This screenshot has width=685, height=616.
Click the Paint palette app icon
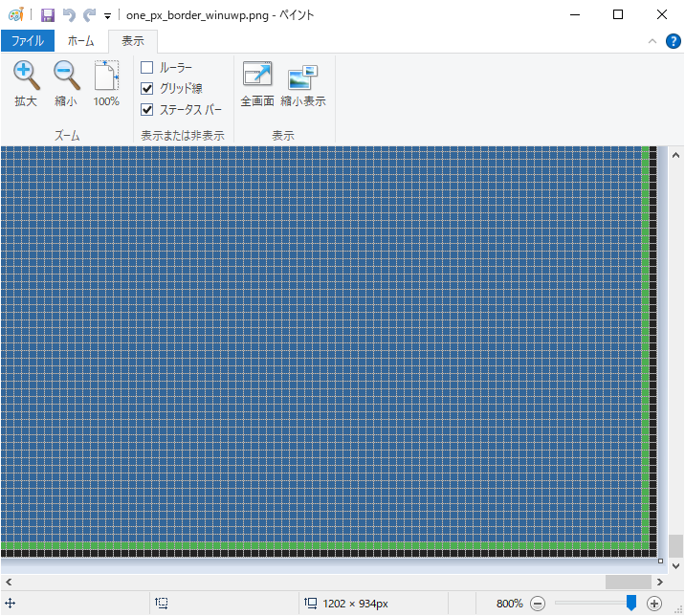click(15, 15)
